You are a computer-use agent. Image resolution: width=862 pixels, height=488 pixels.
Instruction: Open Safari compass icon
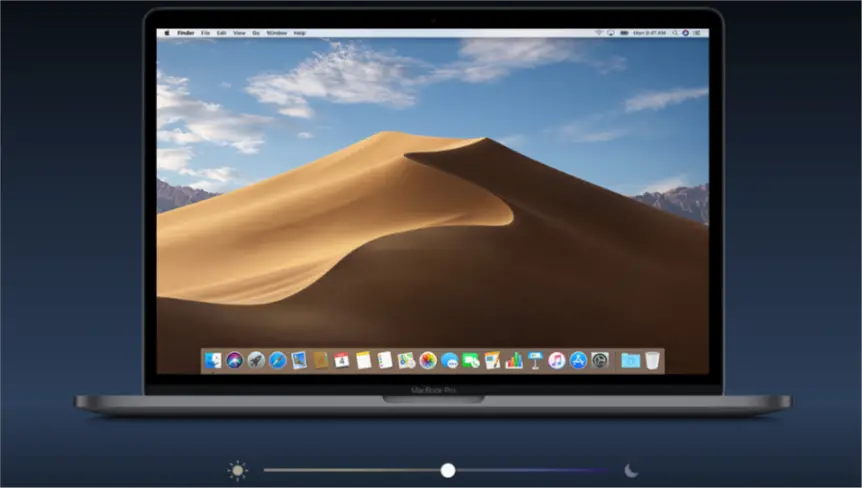(x=278, y=361)
